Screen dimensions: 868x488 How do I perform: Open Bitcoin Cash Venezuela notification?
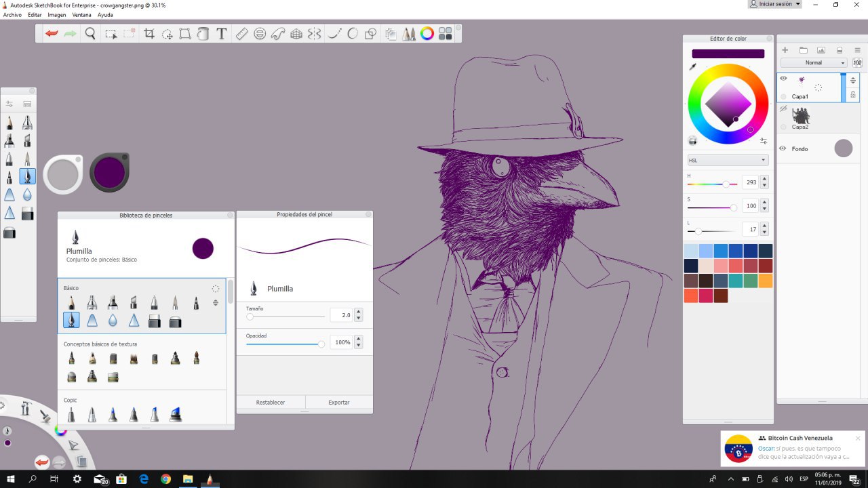[793, 447]
